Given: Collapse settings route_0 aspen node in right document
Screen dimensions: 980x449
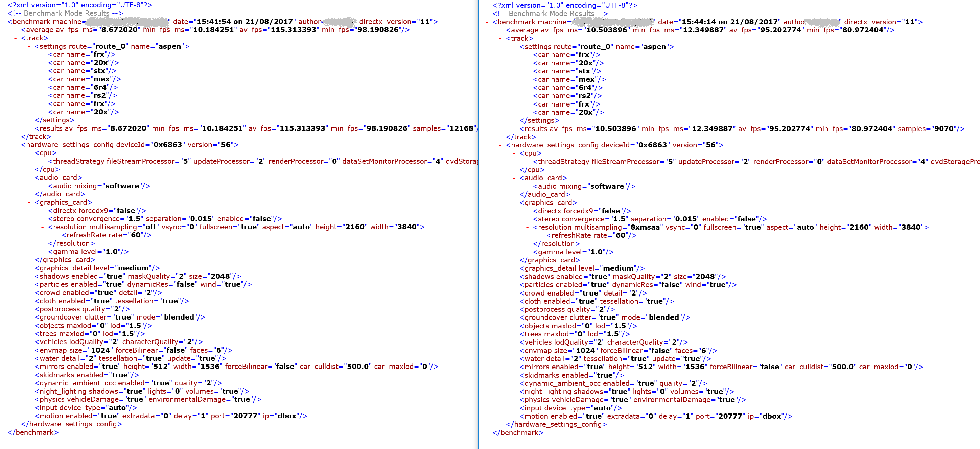Looking at the screenshot, I should 514,47.
